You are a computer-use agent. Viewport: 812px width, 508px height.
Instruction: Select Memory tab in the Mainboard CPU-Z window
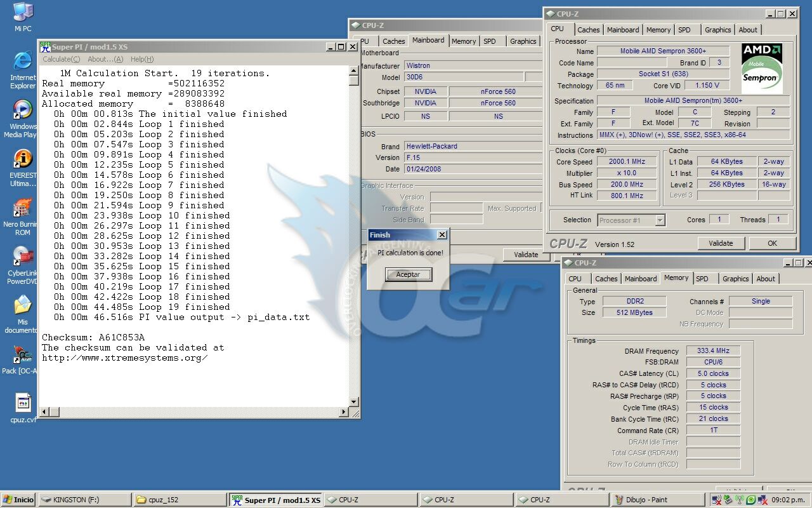tap(464, 41)
